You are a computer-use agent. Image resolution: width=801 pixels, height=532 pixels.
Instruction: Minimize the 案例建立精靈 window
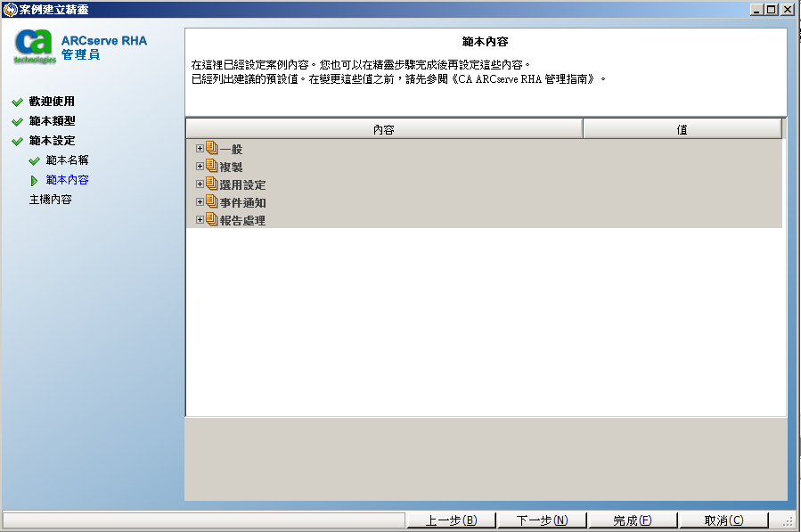pyautogui.click(x=756, y=9)
